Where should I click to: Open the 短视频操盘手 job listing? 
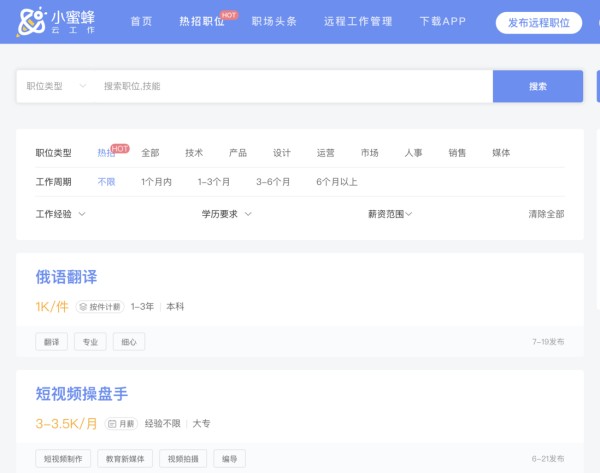[82, 394]
